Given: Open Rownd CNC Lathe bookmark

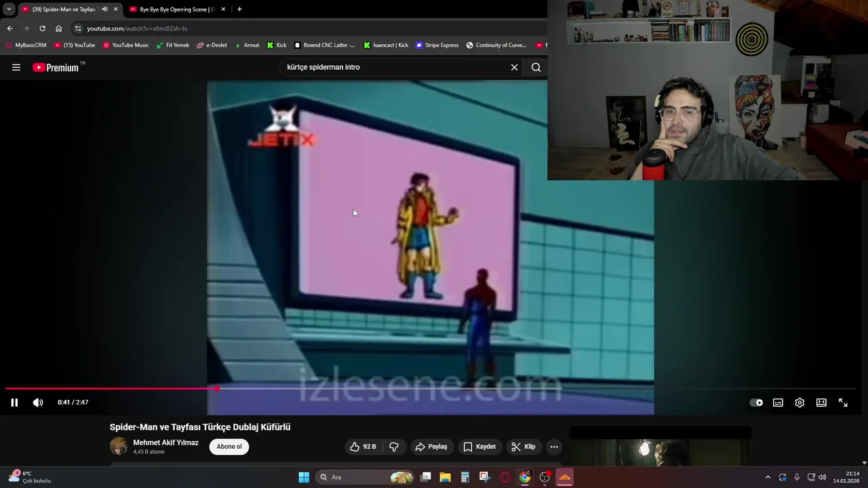Looking at the screenshot, I should tap(325, 45).
